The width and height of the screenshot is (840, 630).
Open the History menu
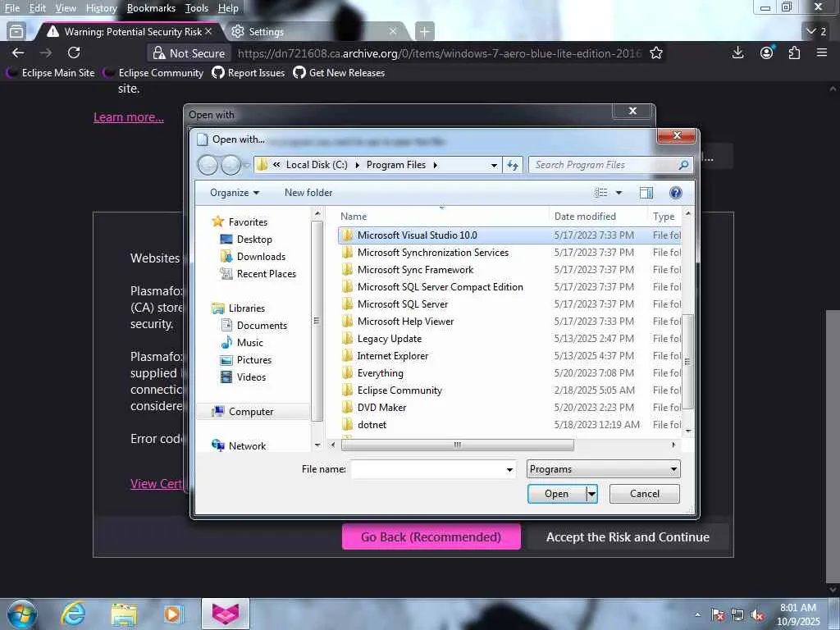tap(101, 8)
